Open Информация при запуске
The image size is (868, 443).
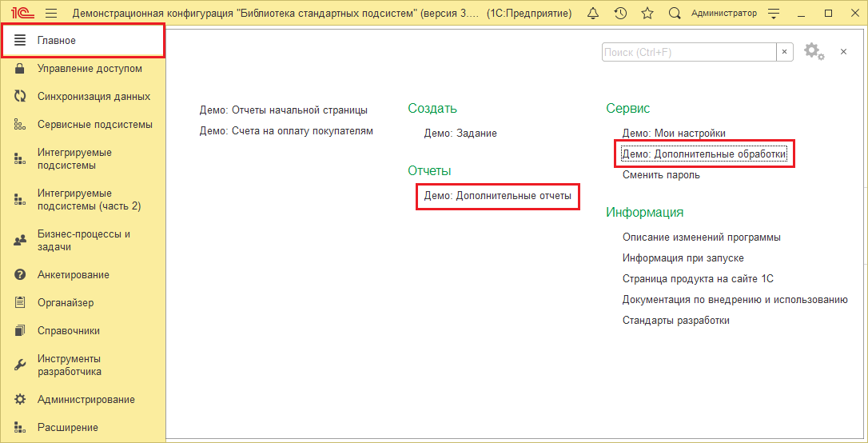coord(683,258)
